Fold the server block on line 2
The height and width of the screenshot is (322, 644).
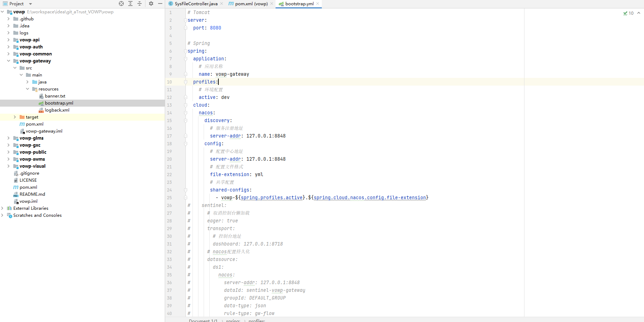click(185, 20)
